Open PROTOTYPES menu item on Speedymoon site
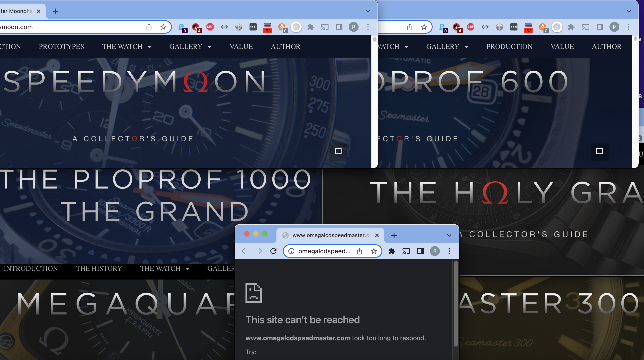Screen dimensions: 644x360 coord(61,46)
